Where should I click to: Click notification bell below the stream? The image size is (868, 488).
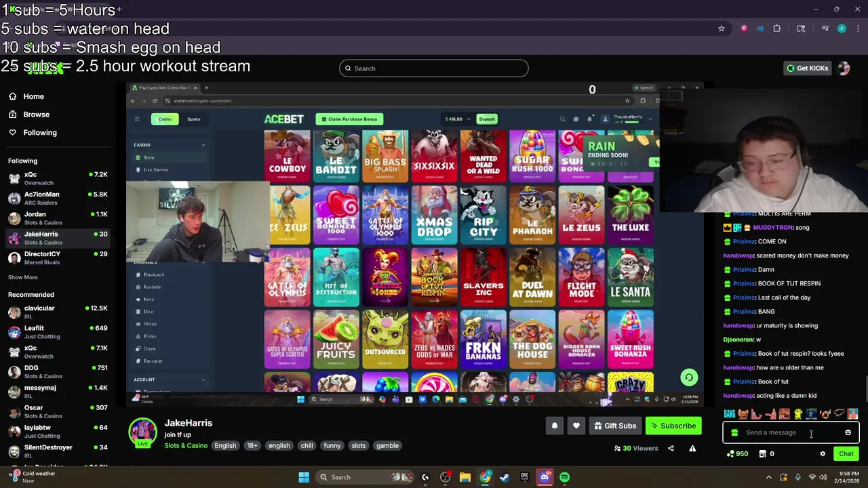(554, 426)
